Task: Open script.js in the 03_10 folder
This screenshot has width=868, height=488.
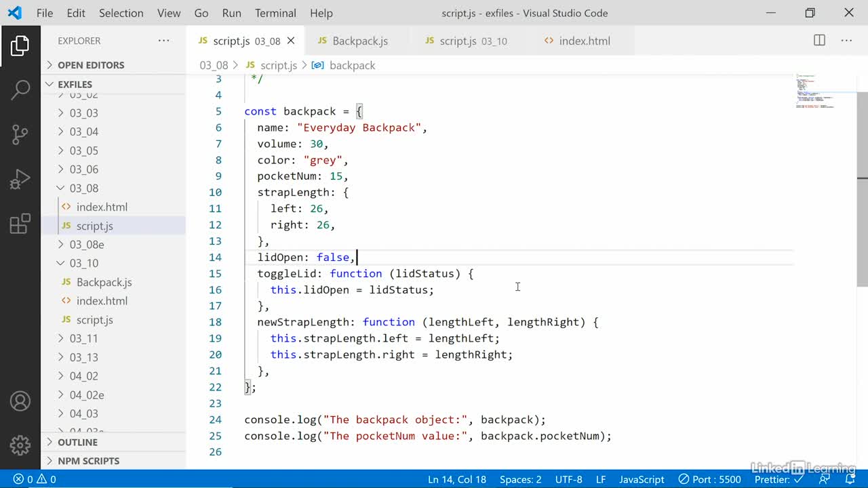Action: coord(94,319)
